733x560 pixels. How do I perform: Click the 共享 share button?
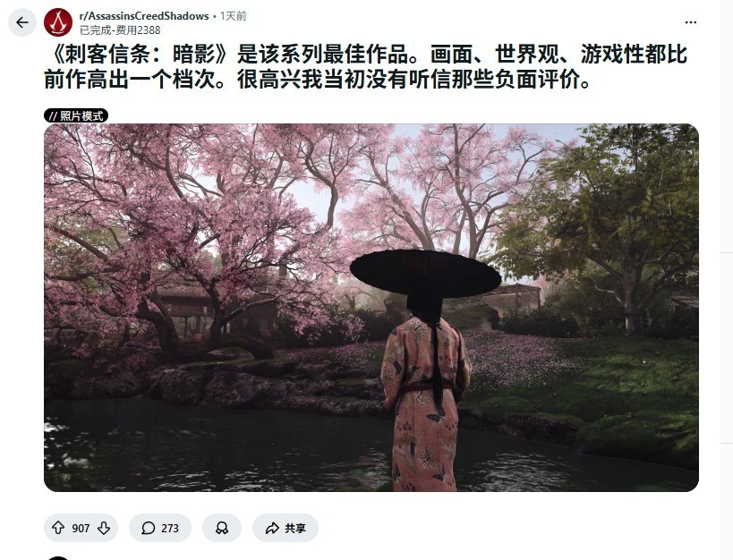[x=286, y=528]
